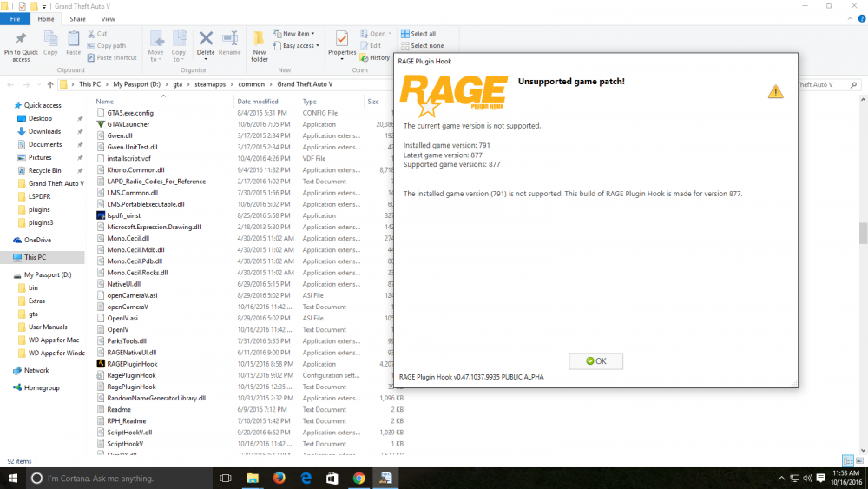Open the File tab

pos(15,19)
